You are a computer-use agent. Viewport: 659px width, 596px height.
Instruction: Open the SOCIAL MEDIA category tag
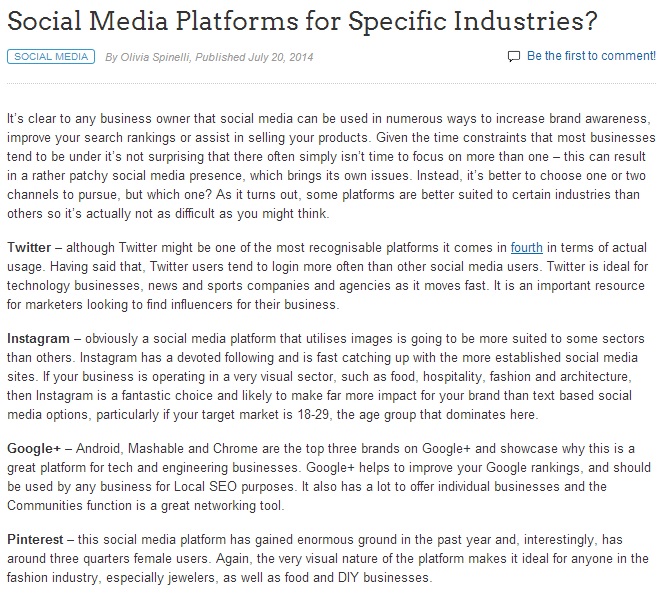coord(51,57)
